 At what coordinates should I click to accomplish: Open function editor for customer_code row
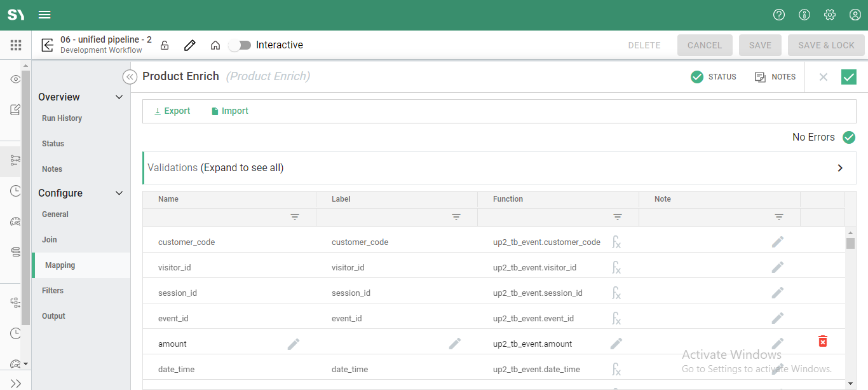coord(616,242)
